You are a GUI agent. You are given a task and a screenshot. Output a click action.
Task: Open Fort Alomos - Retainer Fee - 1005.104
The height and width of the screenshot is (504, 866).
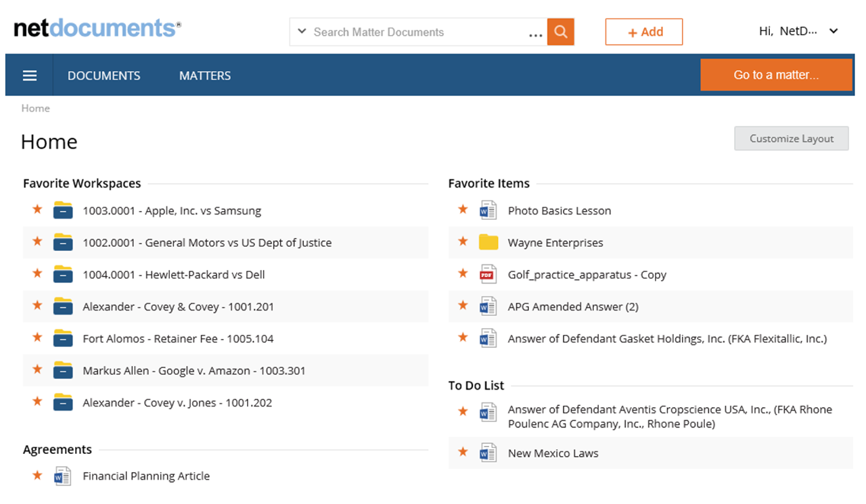pos(178,338)
